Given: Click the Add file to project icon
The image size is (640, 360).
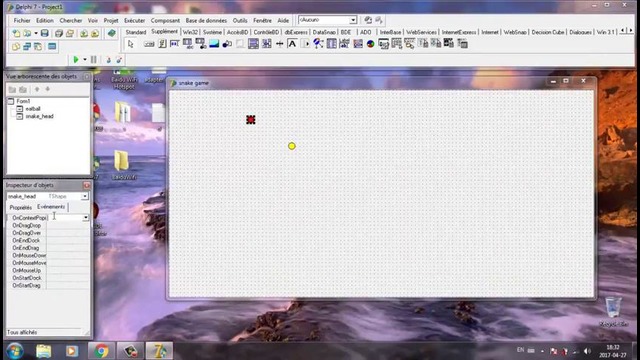Looking at the screenshot, I should (84, 33).
